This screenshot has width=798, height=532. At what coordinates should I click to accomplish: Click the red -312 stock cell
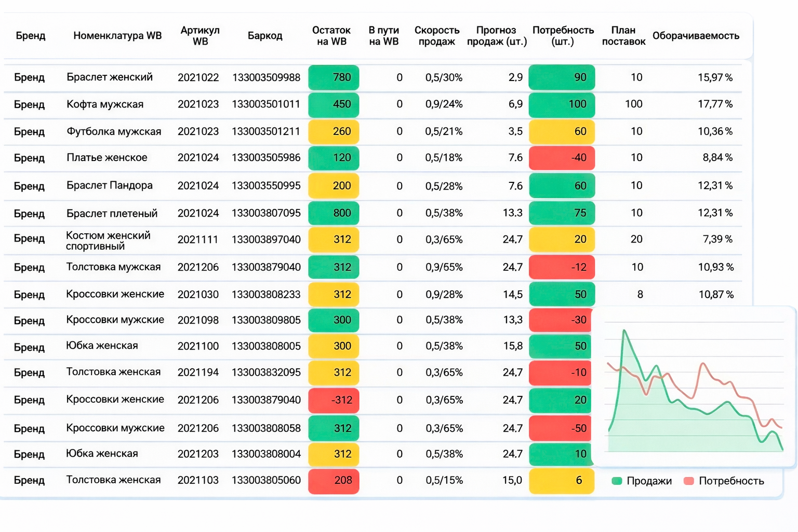[334, 400]
